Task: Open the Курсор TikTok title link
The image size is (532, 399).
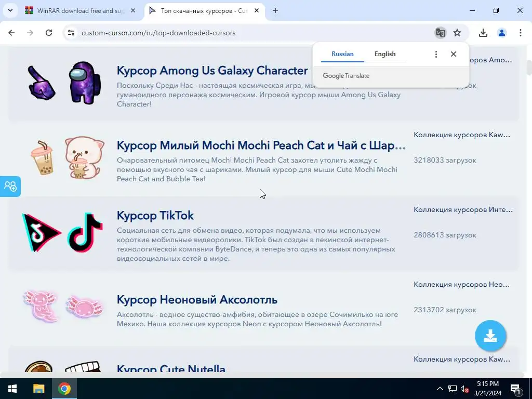Action: [155, 216]
